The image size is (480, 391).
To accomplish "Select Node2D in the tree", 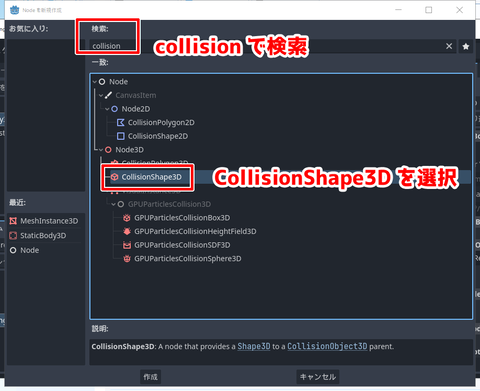I will pyautogui.click(x=136, y=109).
